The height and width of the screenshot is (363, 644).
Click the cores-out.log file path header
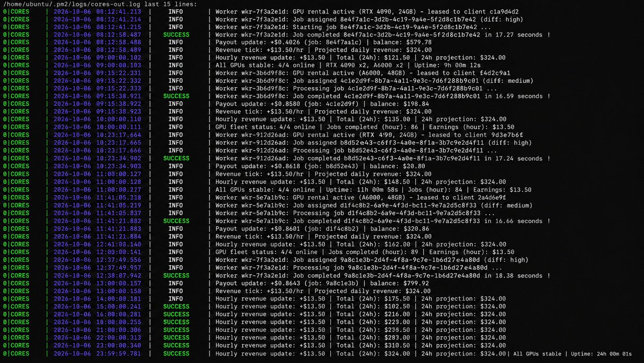100,4
